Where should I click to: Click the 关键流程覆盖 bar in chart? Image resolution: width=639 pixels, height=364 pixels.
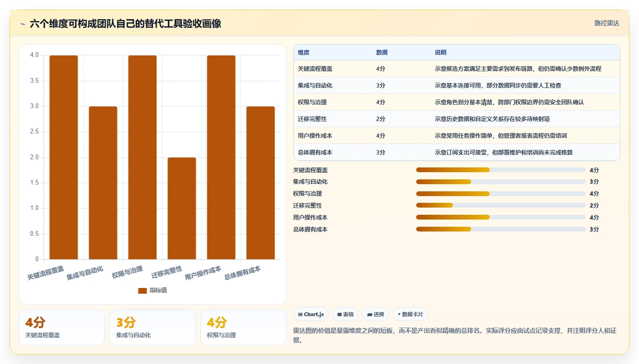(64, 157)
